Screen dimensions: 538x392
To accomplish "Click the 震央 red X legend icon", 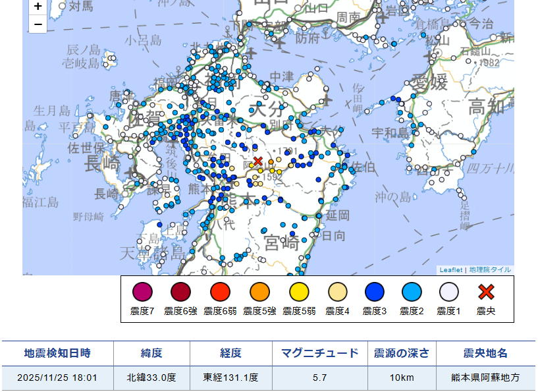I will click(x=486, y=292).
